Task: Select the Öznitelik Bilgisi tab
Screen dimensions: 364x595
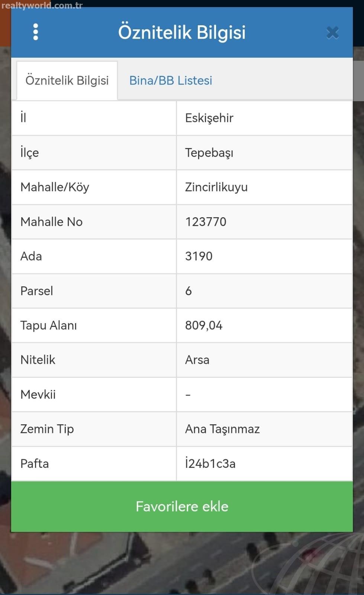Action: click(x=67, y=81)
